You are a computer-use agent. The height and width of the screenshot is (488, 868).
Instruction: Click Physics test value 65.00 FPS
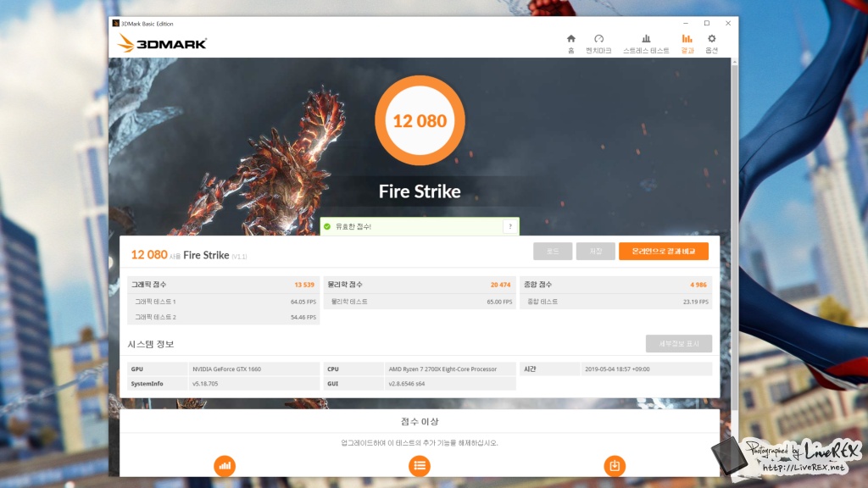coord(499,302)
